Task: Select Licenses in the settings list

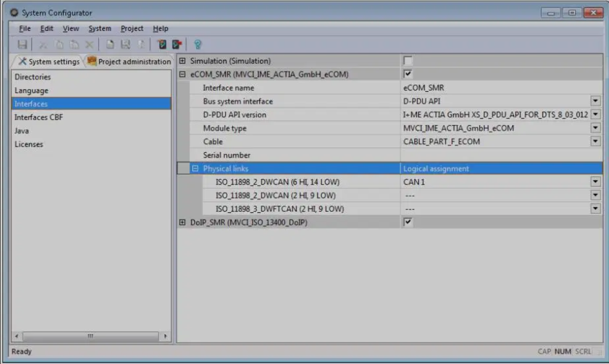Action: pyautogui.click(x=91, y=144)
